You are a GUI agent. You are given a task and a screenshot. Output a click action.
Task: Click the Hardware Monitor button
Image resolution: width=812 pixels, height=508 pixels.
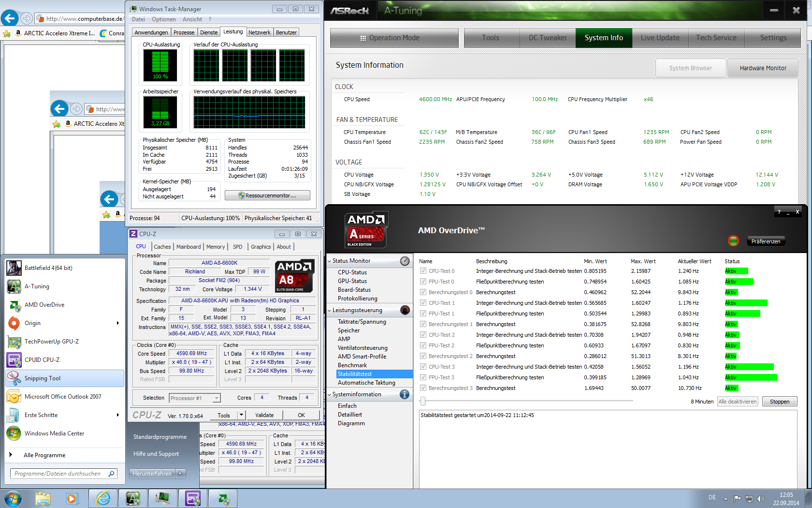pos(763,68)
